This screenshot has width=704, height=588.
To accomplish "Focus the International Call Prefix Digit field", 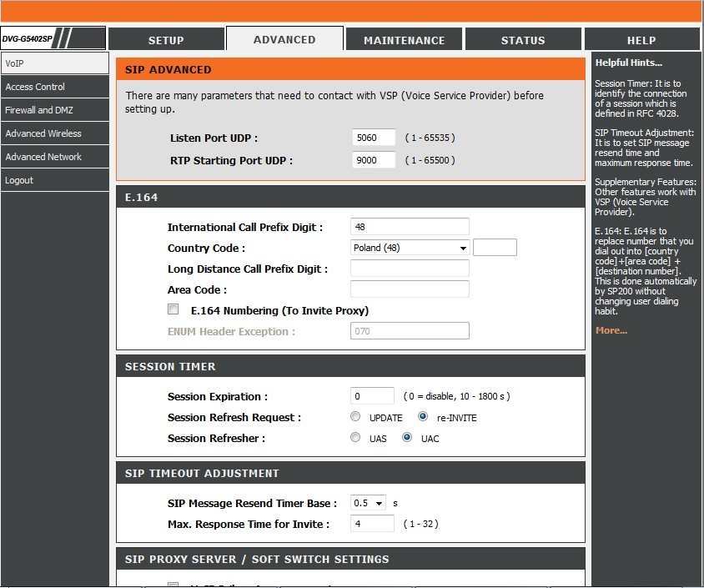I will [410, 227].
